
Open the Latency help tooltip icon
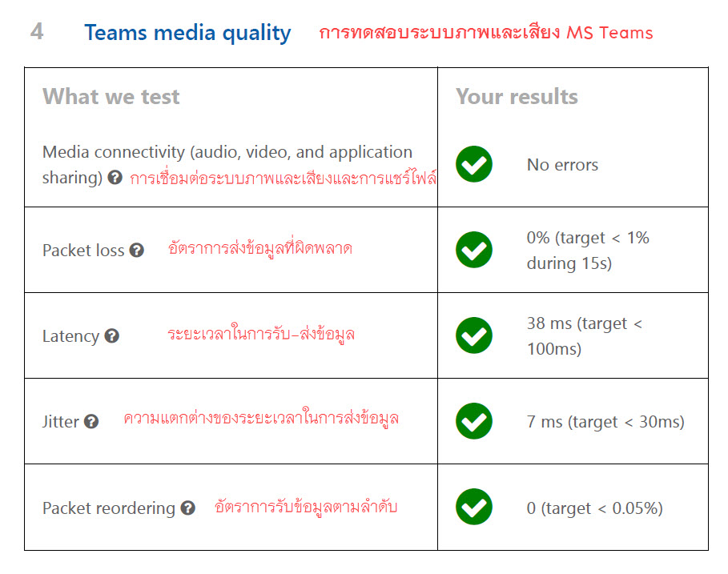pyautogui.click(x=112, y=336)
